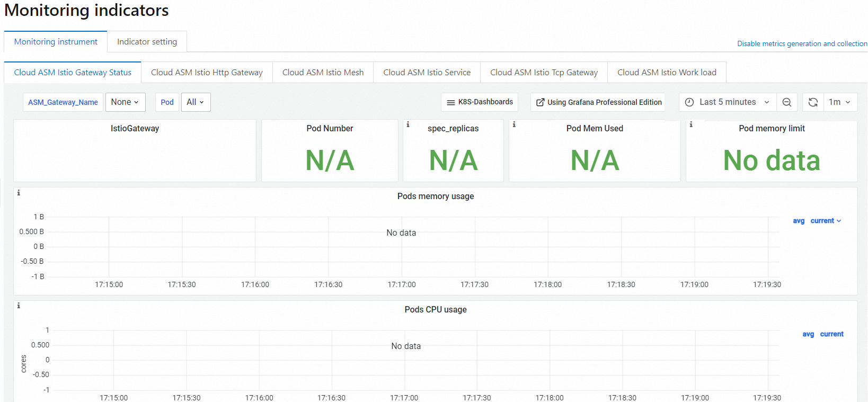Sort memory legend by current column
The image size is (868, 402).
(x=822, y=221)
